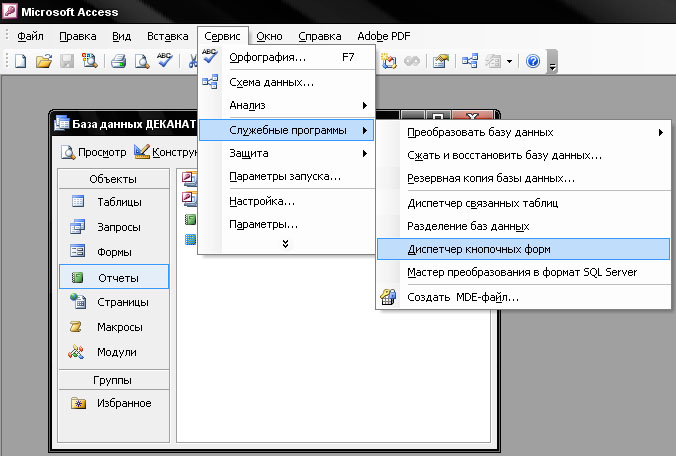Choose Орфография… in Сервис menu
Image resolution: width=676 pixels, height=456 pixels.
click(x=286, y=57)
